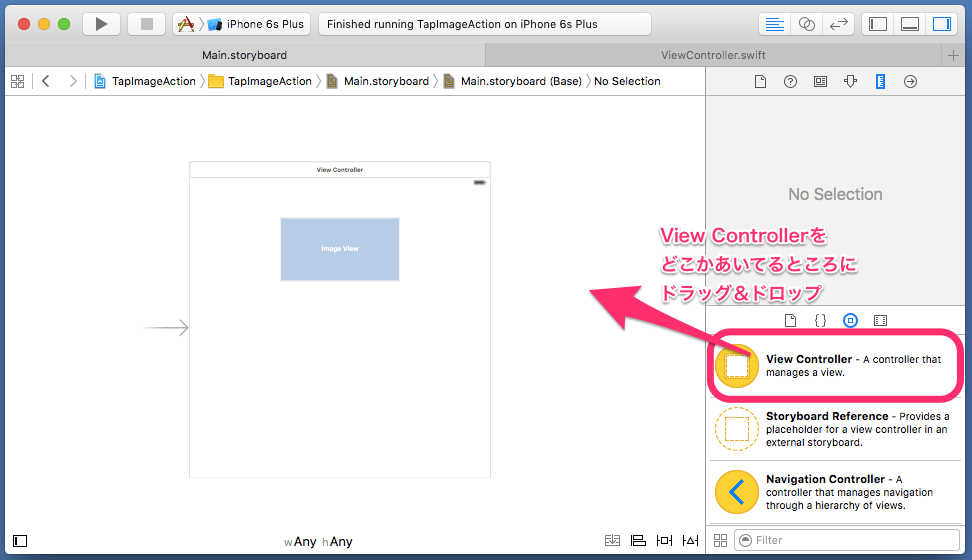The image size is (972, 560).
Task: Toggle library icon grid view
Action: (x=720, y=541)
